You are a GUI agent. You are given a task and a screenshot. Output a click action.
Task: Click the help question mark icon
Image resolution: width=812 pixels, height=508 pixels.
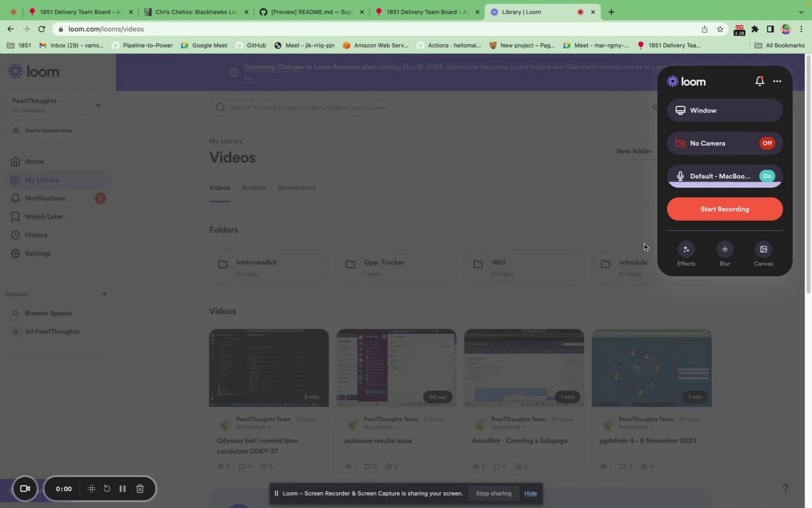[785, 488]
